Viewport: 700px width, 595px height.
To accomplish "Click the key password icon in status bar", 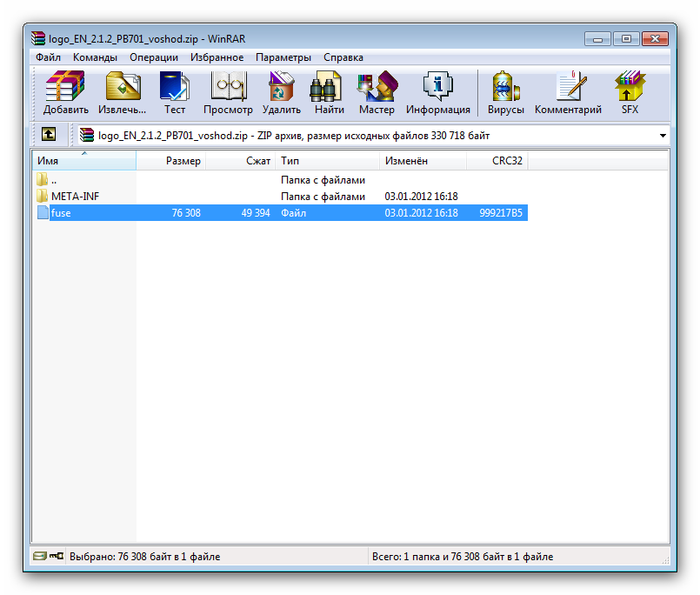I will click(57, 556).
